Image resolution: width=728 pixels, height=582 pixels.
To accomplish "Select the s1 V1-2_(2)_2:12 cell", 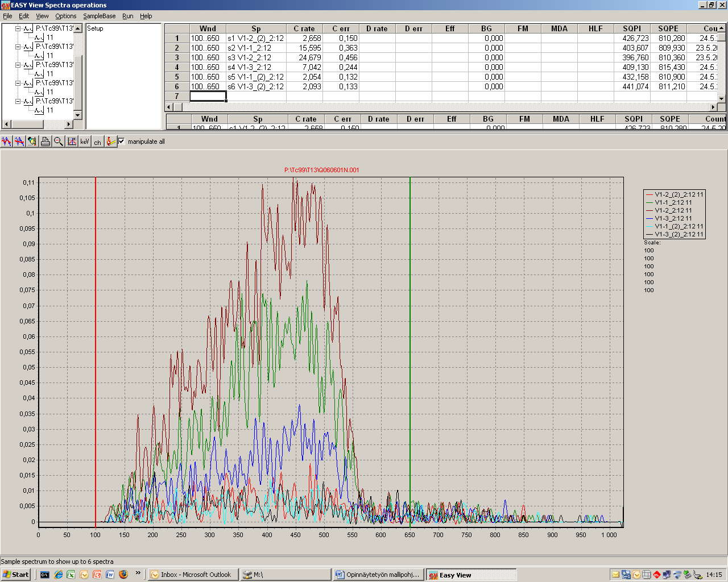I will click(256, 38).
